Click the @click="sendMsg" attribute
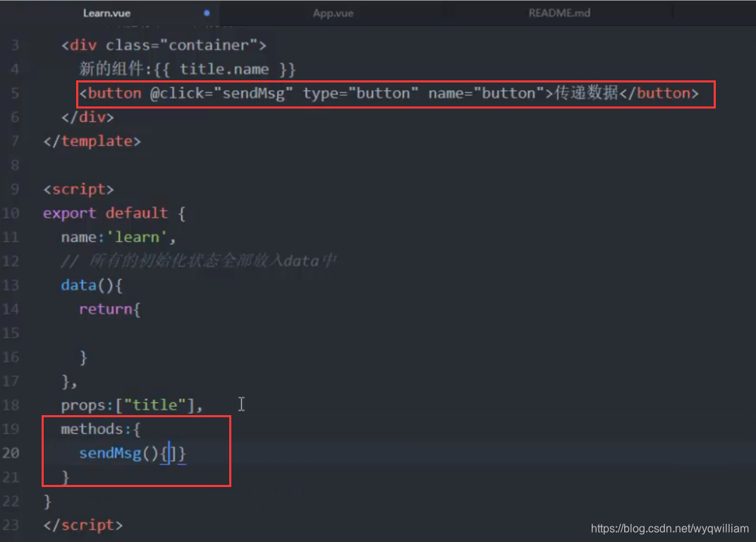Screen dimensions: 756x542 (221, 93)
